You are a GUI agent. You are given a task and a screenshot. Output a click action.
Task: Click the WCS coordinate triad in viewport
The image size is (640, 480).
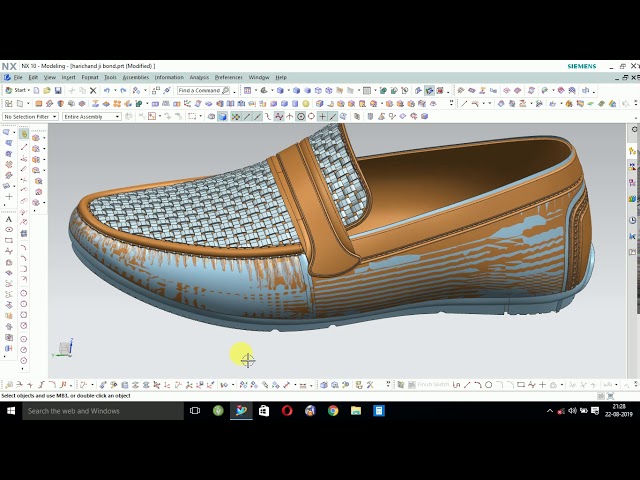[64, 349]
